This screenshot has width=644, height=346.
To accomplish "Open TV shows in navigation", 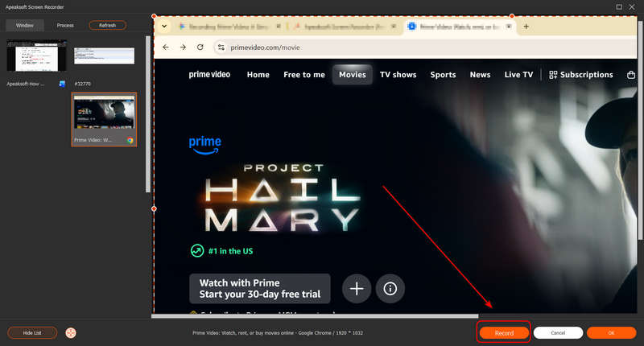I will tap(398, 75).
